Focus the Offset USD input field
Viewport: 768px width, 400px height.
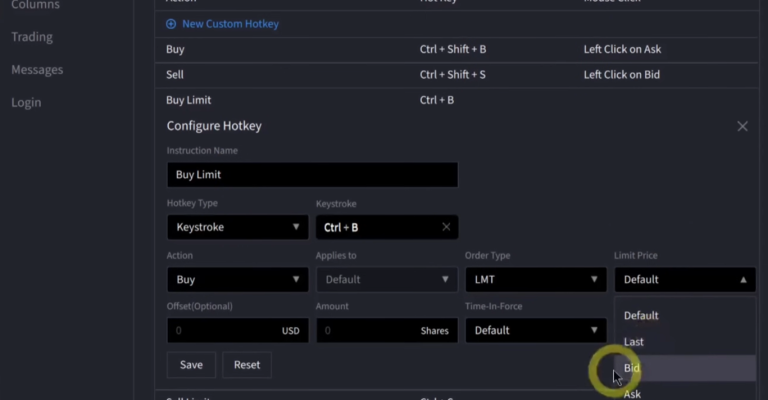[x=225, y=330]
